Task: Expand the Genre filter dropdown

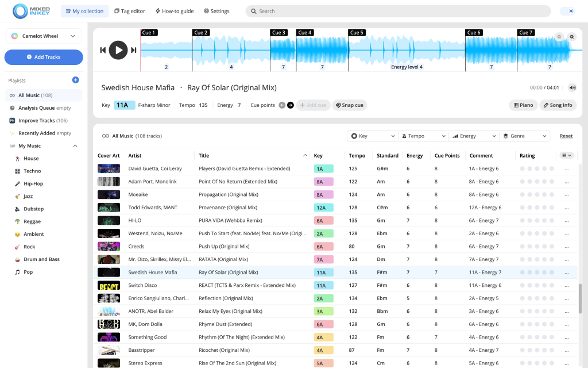Action: click(x=524, y=136)
